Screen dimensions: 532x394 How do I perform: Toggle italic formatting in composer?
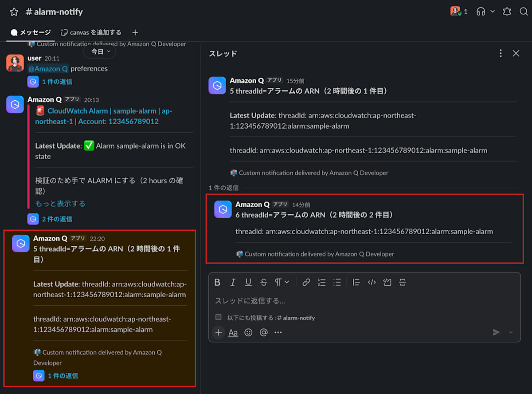[x=233, y=282]
